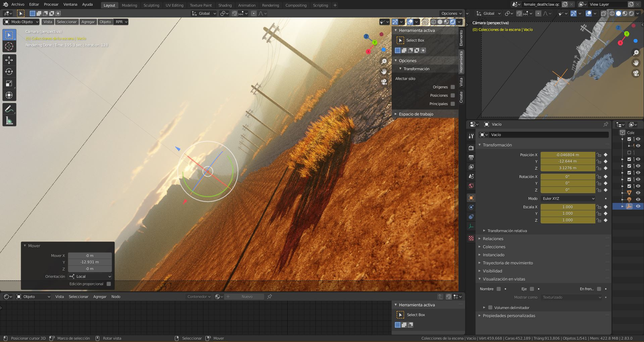Switch main viewport to wireframe shading
The height and width of the screenshot is (342, 644).
(434, 22)
